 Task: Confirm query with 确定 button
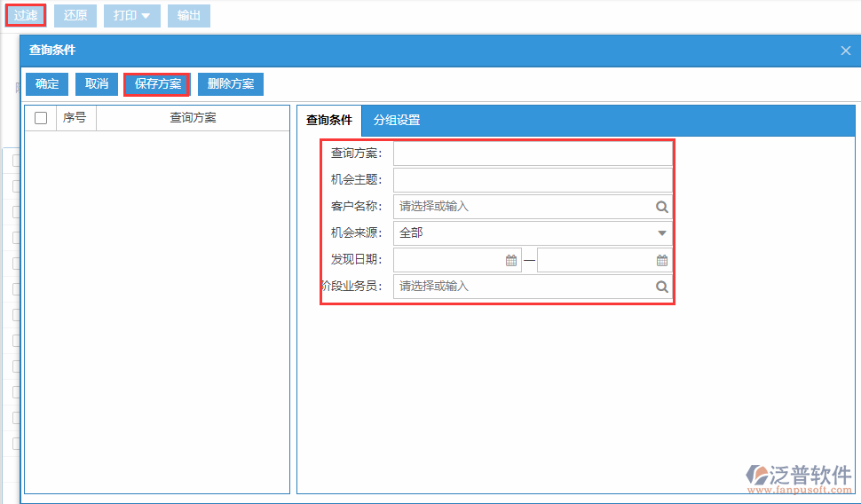[x=47, y=84]
